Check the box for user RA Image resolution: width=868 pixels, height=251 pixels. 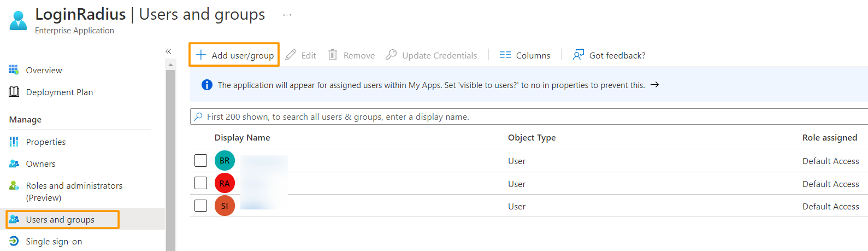(201, 183)
